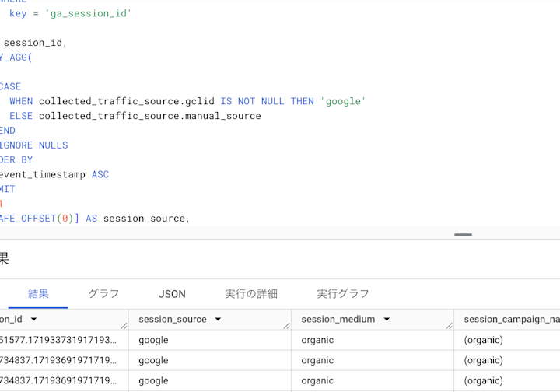The height and width of the screenshot is (392, 560).
Task: Select the first row's google cell
Action: [x=210, y=340]
